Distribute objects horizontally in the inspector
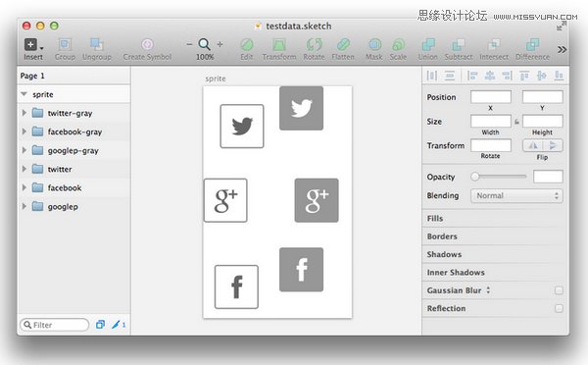The width and height of the screenshot is (588, 365). point(432,76)
